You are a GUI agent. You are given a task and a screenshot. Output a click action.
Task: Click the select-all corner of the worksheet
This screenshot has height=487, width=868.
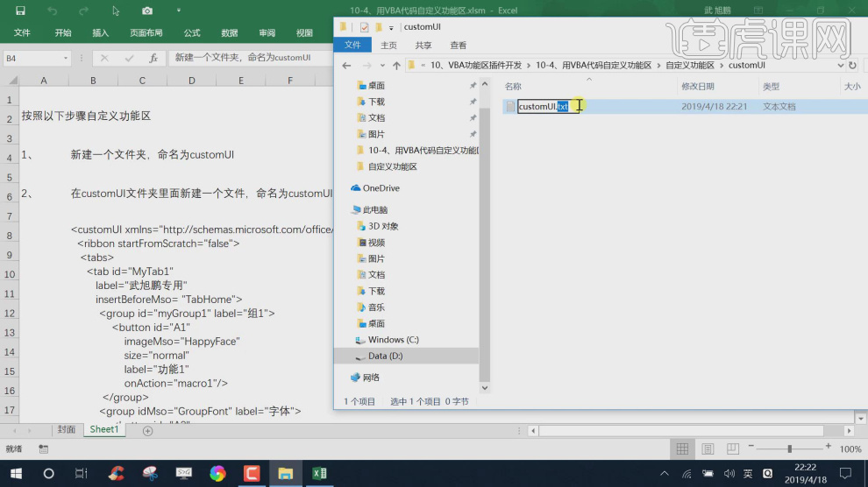coord(11,81)
